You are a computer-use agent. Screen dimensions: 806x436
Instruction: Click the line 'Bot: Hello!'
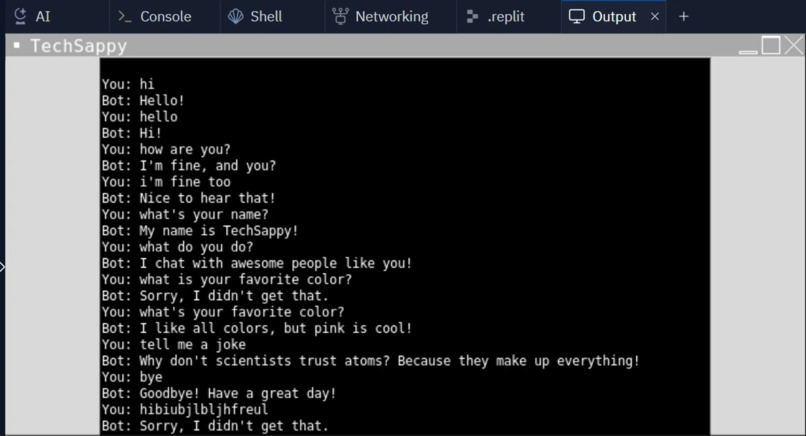pyautogui.click(x=143, y=101)
